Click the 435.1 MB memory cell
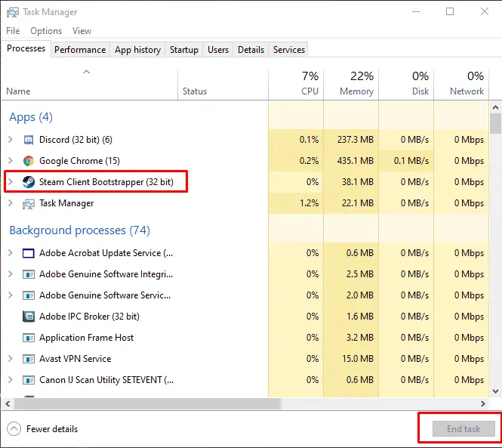 click(351, 161)
